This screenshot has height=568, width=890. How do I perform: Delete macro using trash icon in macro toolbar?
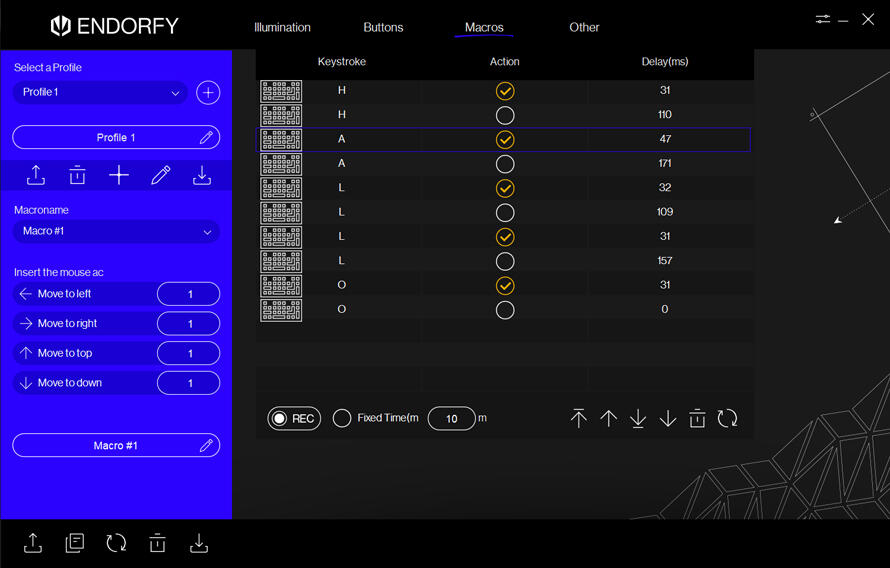tap(77, 175)
